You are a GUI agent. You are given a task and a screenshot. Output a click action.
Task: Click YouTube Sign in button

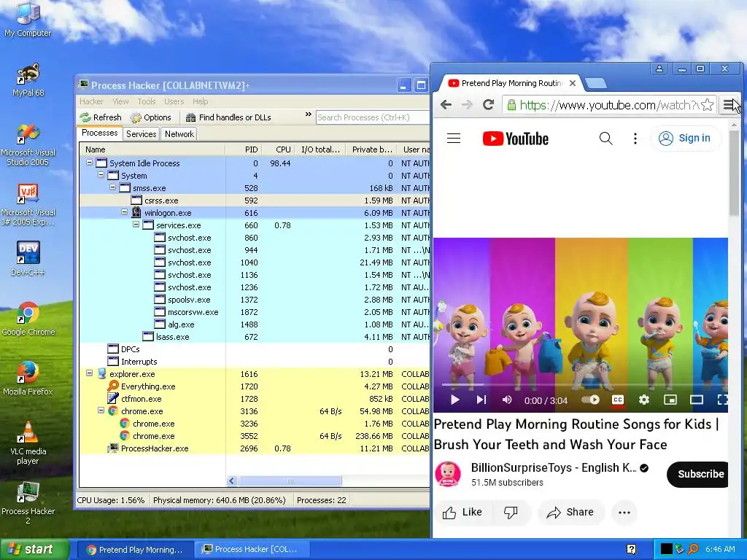tap(685, 139)
